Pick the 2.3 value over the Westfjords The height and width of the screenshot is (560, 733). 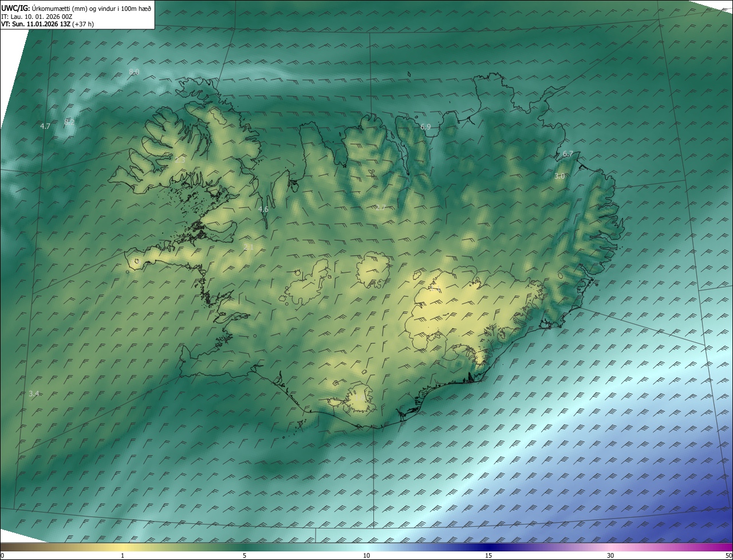[x=180, y=160]
